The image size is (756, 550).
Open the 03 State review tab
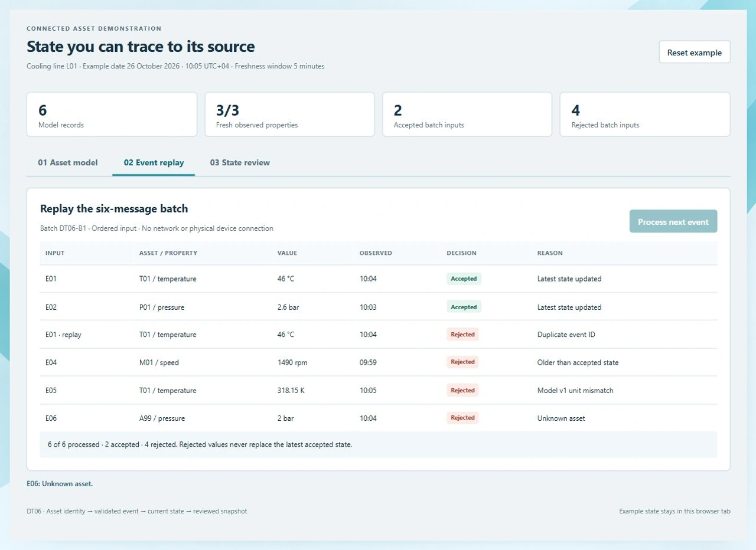pyautogui.click(x=240, y=163)
